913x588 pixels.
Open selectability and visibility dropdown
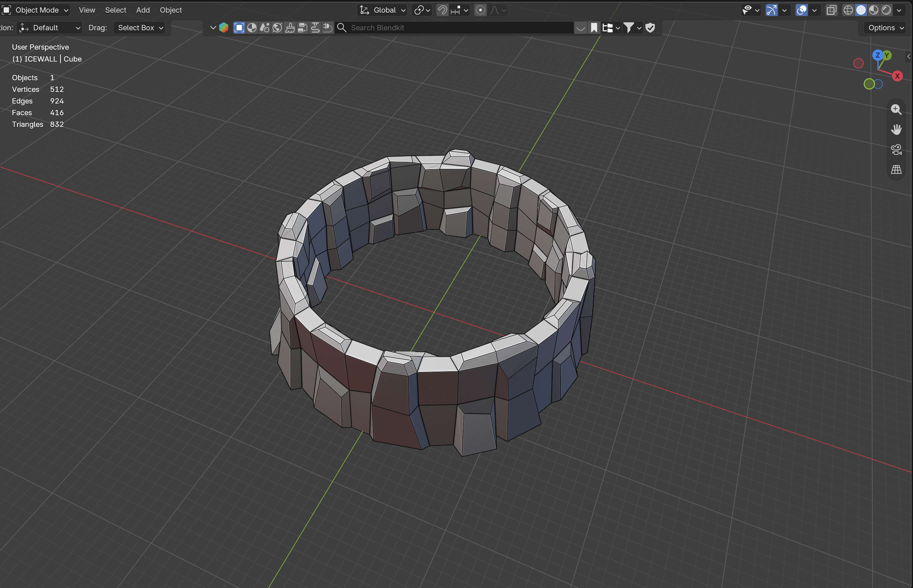click(750, 10)
